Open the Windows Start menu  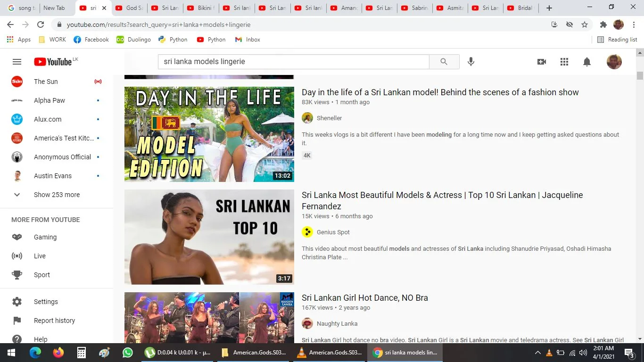point(11,353)
